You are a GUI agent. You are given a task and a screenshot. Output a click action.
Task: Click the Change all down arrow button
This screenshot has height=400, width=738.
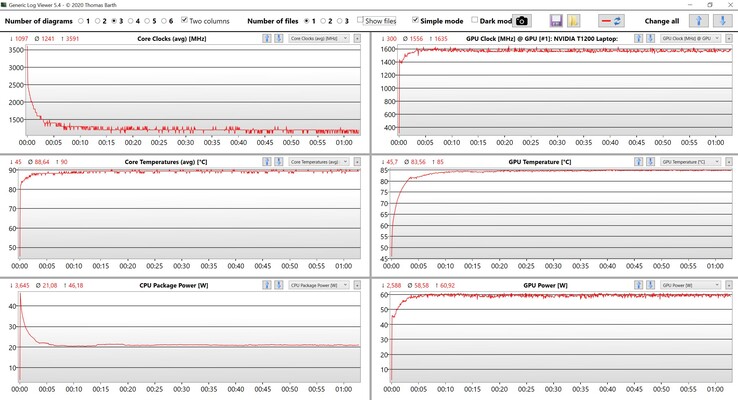click(722, 21)
